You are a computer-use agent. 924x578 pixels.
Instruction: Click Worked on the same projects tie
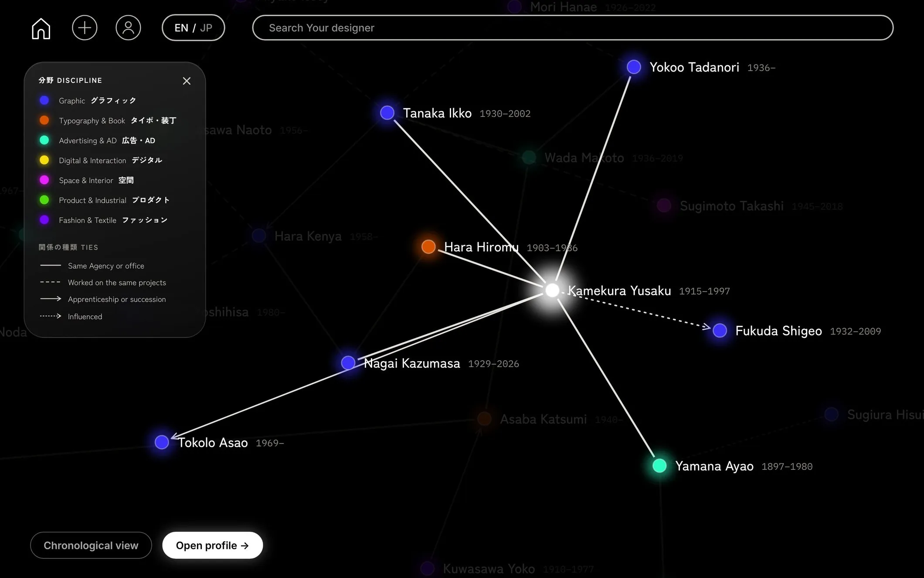point(103,283)
